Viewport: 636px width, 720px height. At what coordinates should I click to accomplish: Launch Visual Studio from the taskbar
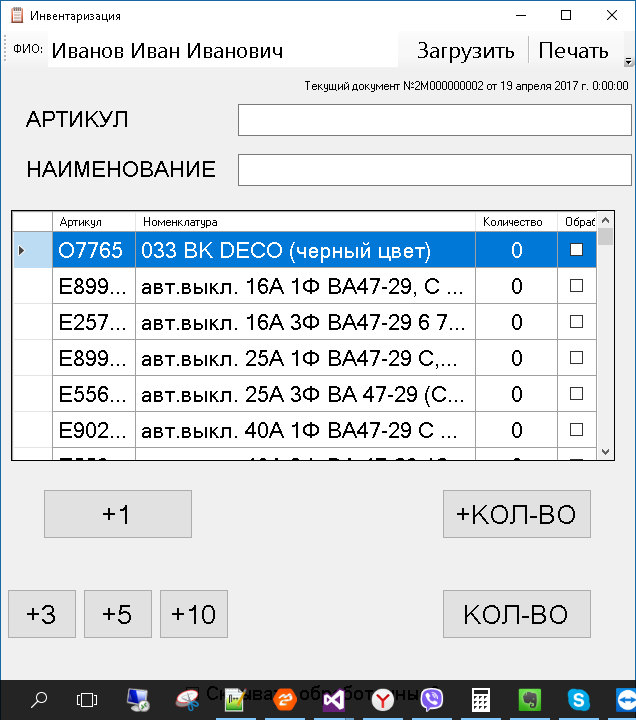pos(334,700)
